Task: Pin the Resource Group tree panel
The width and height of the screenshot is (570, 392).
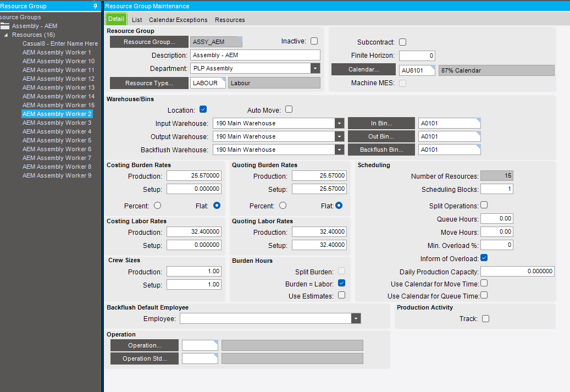Action: point(95,6)
